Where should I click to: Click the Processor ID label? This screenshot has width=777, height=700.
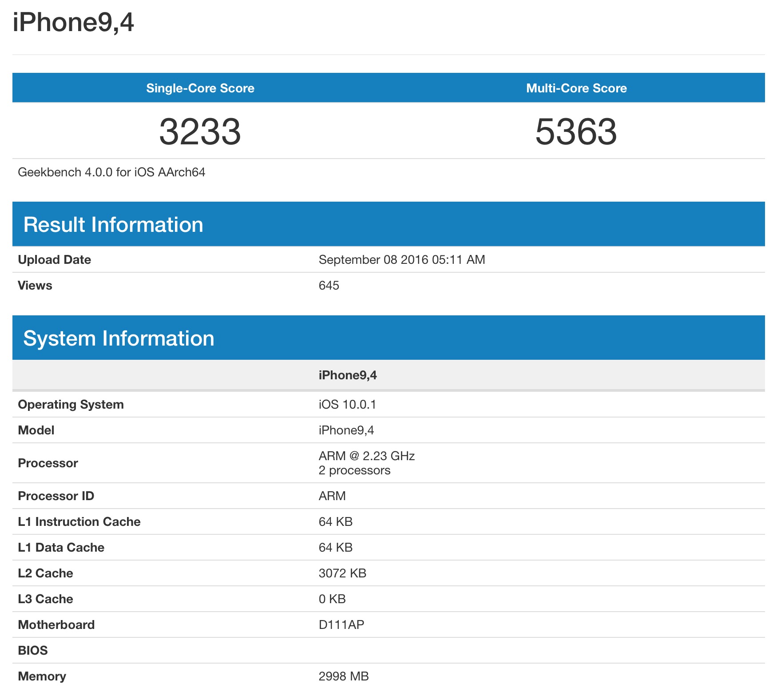point(56,496)
